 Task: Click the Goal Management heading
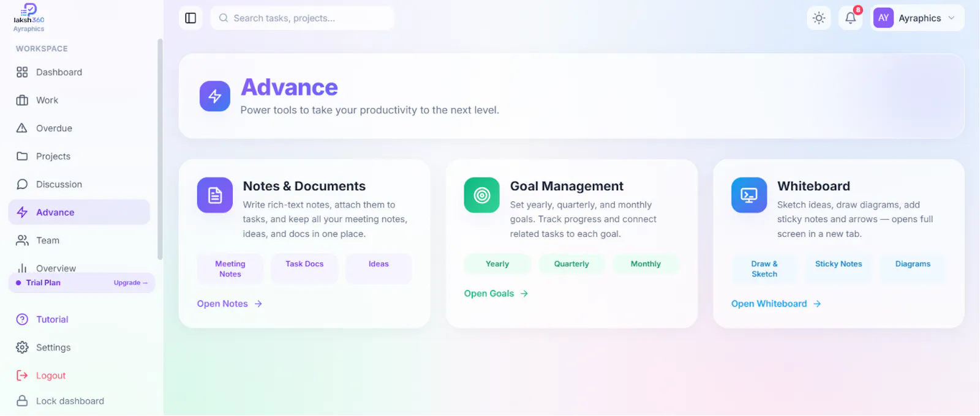[567, 186]
